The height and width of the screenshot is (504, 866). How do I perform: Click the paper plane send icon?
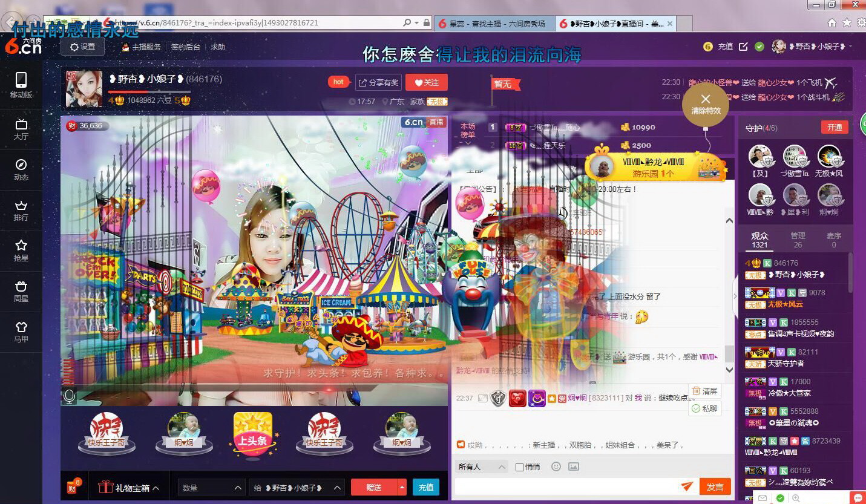pos(687,486)
